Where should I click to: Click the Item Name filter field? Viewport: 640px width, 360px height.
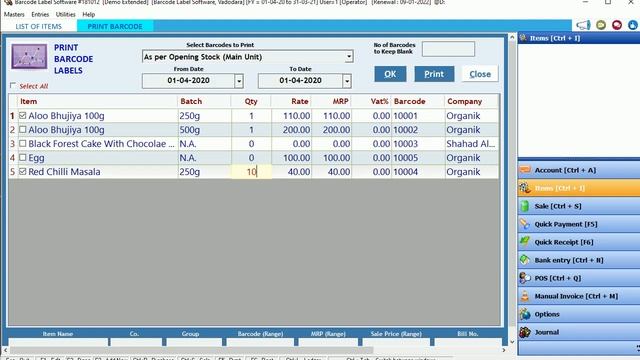[58, 342]
